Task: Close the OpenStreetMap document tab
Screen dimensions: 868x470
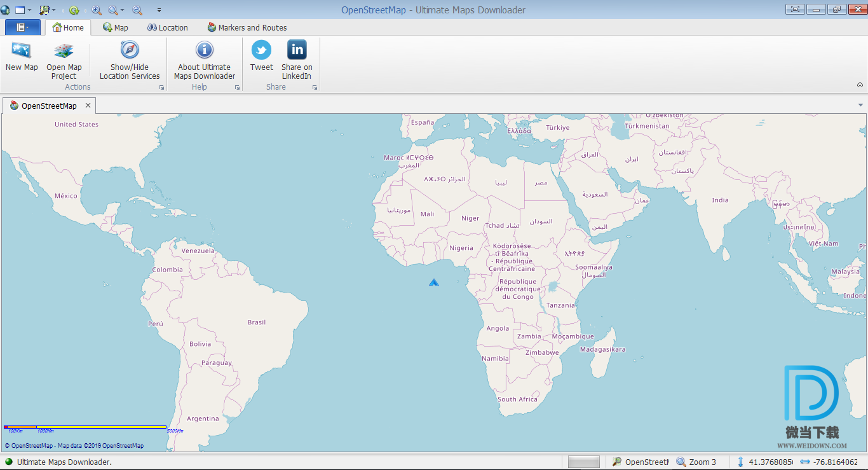Action: click(x=88, y=106)
